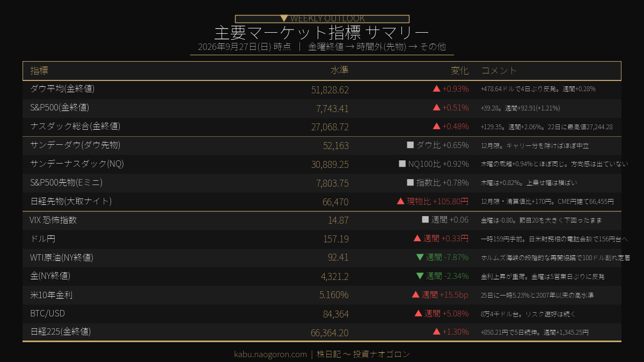Click the ナスダック総合 level 27,068.72
The height and width of the screenshot is (362, 644).
[x=330, y=127]
